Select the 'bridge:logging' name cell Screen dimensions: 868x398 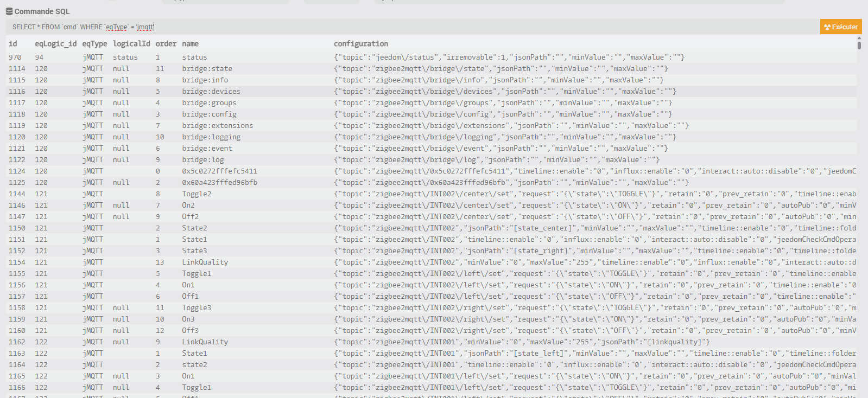pos(211,137)
